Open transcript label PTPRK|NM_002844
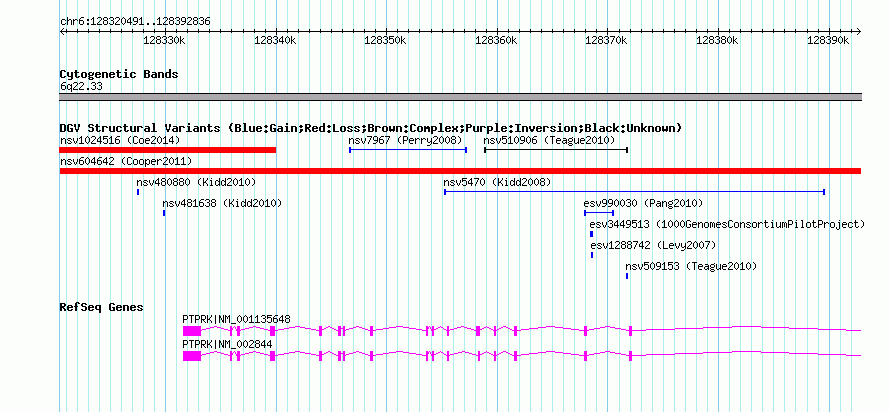Image resolution: width=890 pixels, height=412 pixels. (x=227, y=344)
